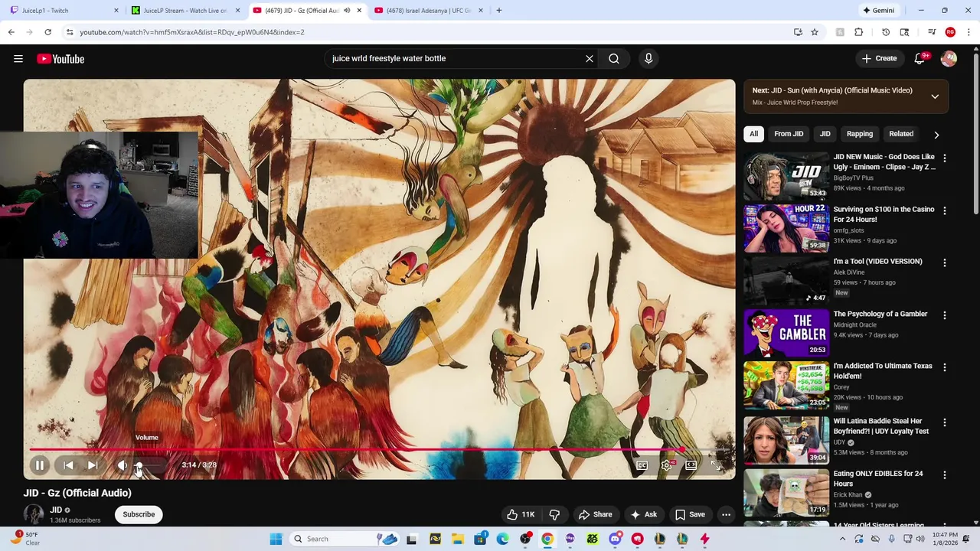Click the Ask button
The width and height of the screenshot is (980, 551).
click(643, 514)
